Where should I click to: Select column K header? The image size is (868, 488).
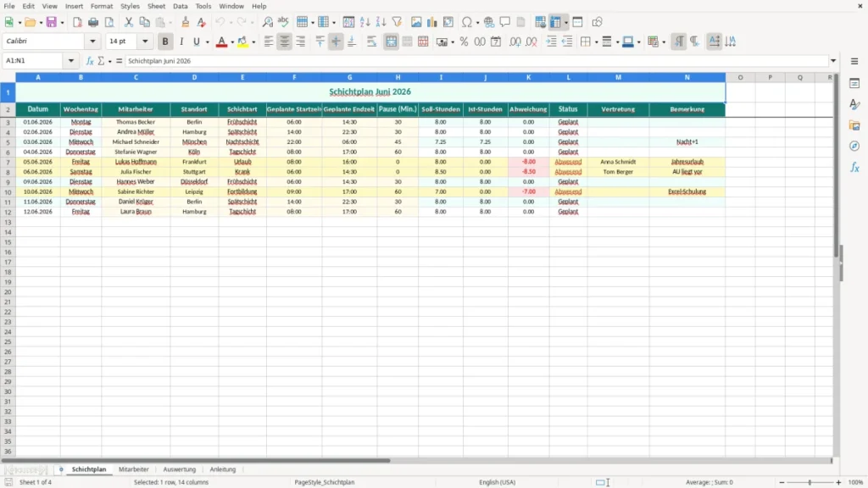point(528,77)
